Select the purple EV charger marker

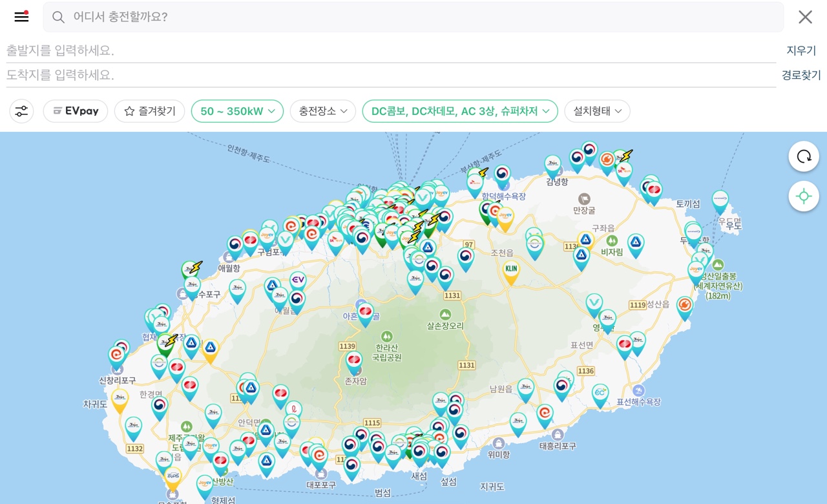click(x=298, y=282)
